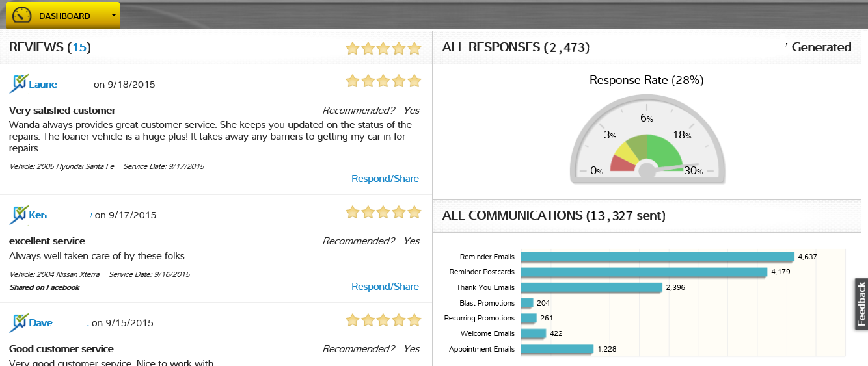Click the verified badge icon beside Ken
This screenshot has height=366, width=868.
pos(19,215)
